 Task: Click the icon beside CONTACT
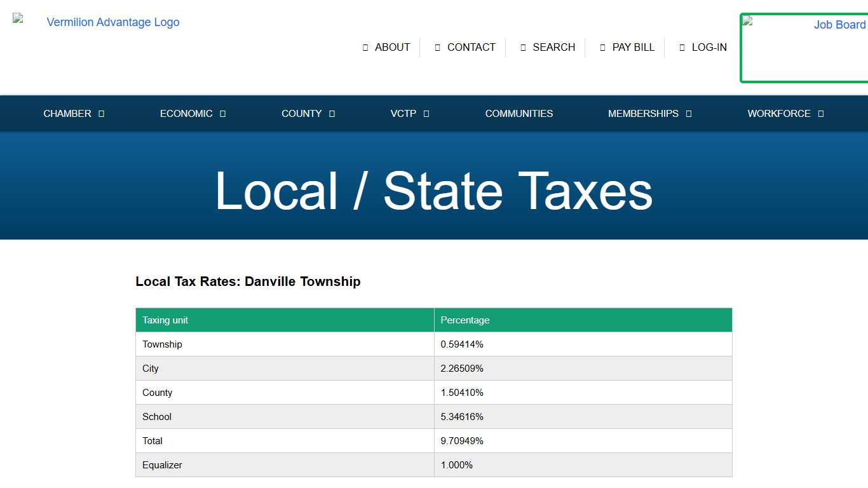point(437,47)
